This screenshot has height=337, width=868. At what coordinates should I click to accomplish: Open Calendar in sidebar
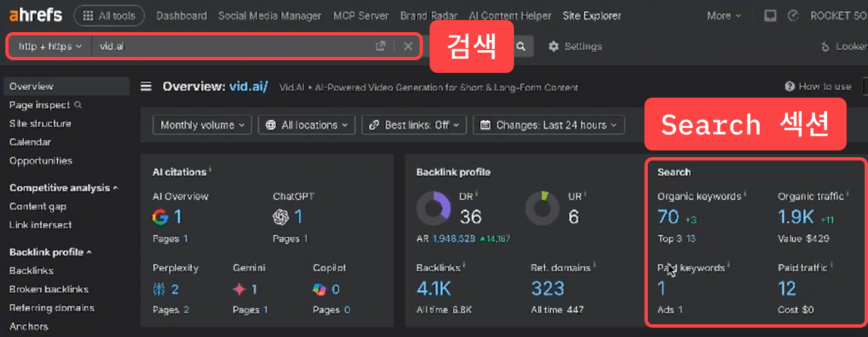(x=30, y=142)
